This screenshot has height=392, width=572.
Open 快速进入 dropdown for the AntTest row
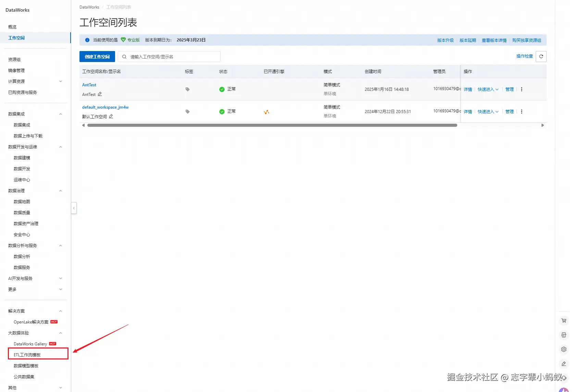tap(488, 89)
